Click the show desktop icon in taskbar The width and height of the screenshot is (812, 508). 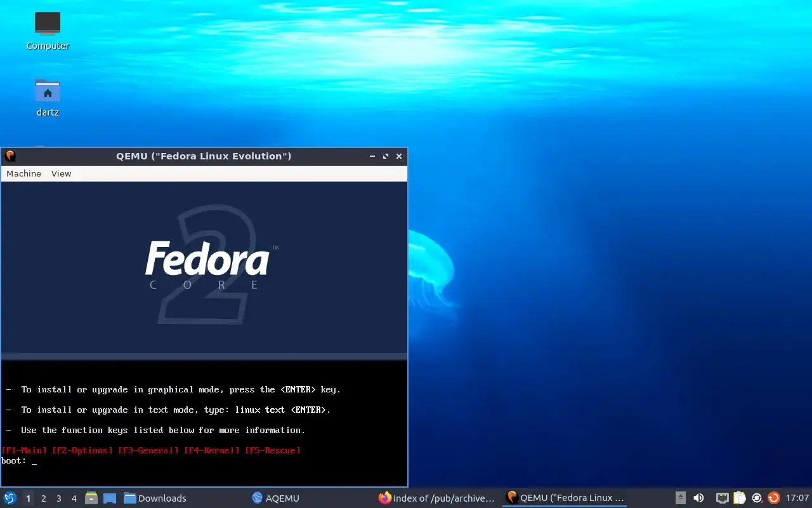pos(110,498)
